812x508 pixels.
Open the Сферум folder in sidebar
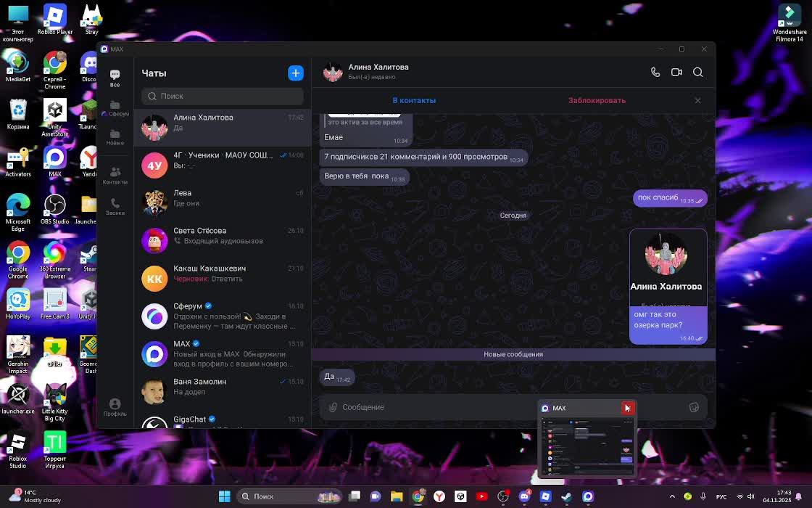coord(115,109)
